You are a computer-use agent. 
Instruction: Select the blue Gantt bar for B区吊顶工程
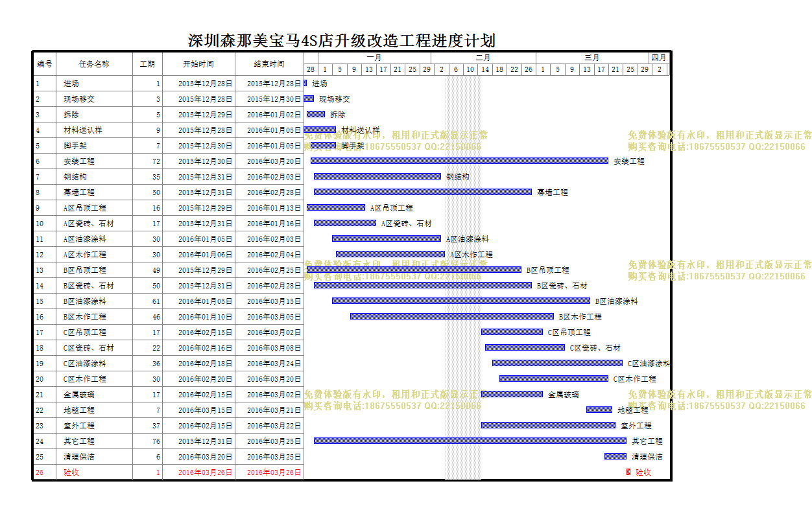[414, 270]
